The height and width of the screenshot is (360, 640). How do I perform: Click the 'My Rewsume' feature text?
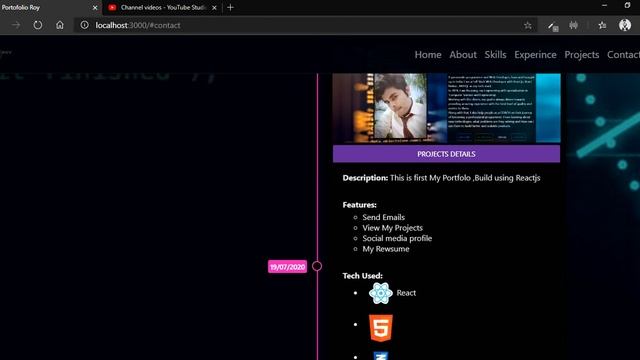tap(386, 249)
